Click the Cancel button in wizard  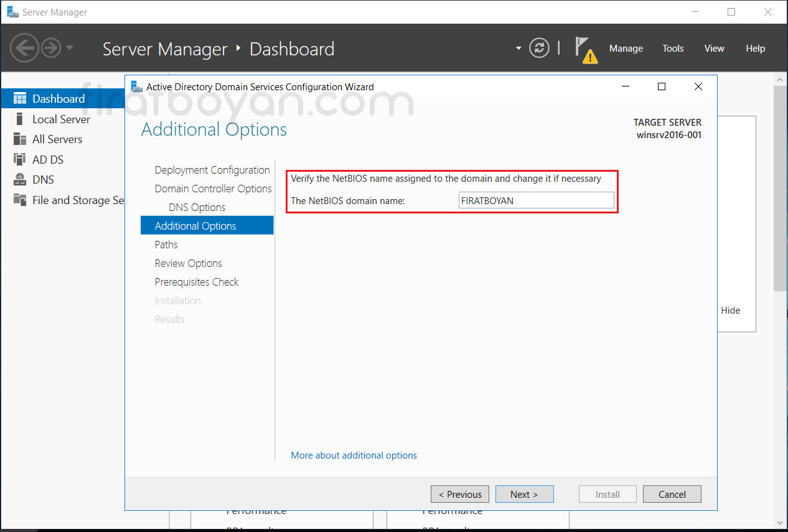[x=672, y=494]
